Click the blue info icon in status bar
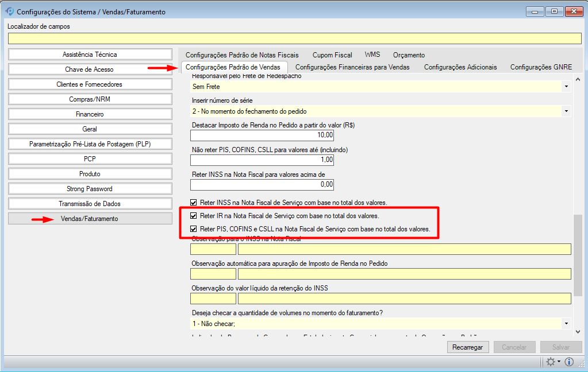Screen dimensions: 588x372 (x=569, y=362)
